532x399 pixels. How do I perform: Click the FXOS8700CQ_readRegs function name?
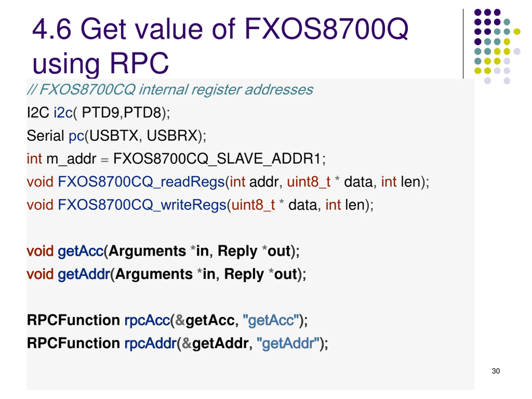141,182
